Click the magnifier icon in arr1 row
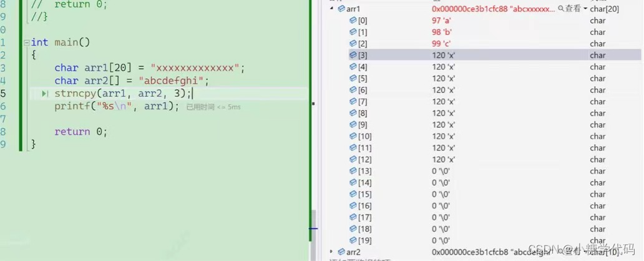644x261 pixels. [x=560, y=8]
